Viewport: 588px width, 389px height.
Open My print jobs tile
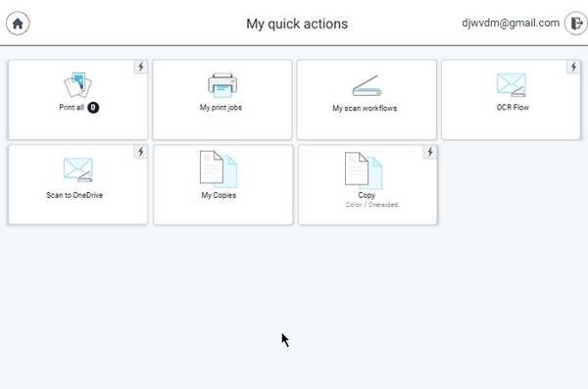[222, 100]
